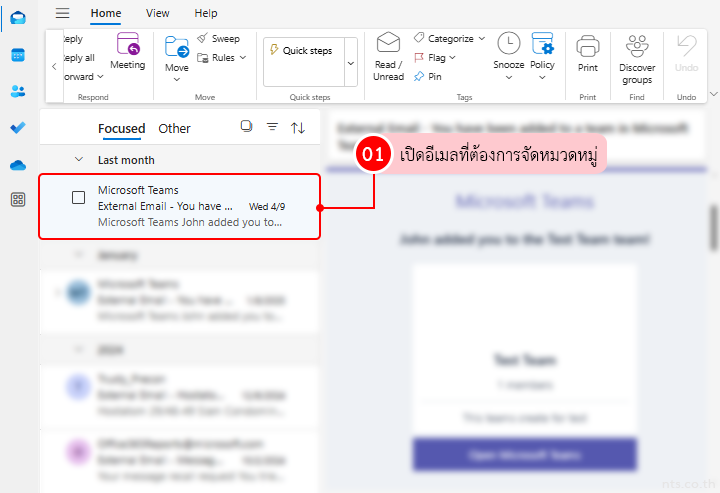Check the Microsoft Teams email checkbox

79,197
